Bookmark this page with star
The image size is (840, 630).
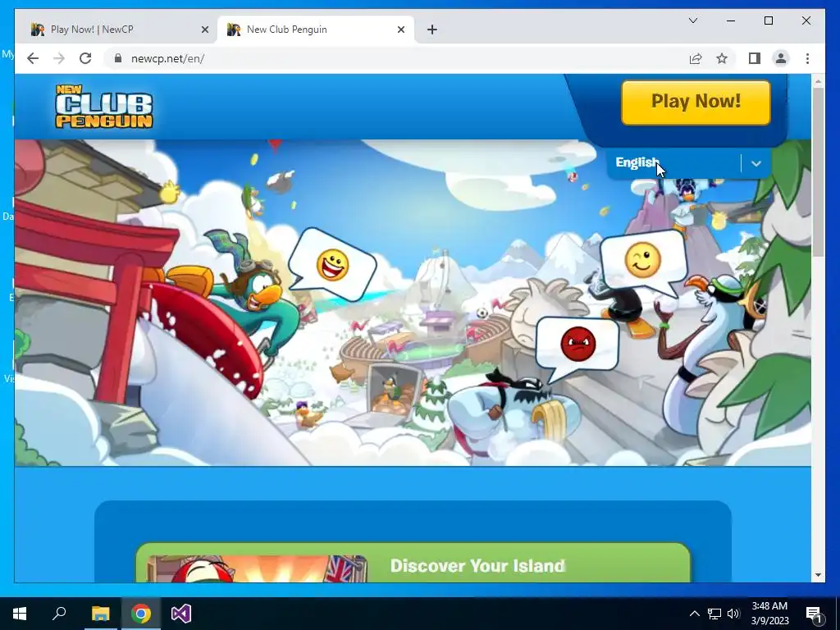click(x=722, y=58)
